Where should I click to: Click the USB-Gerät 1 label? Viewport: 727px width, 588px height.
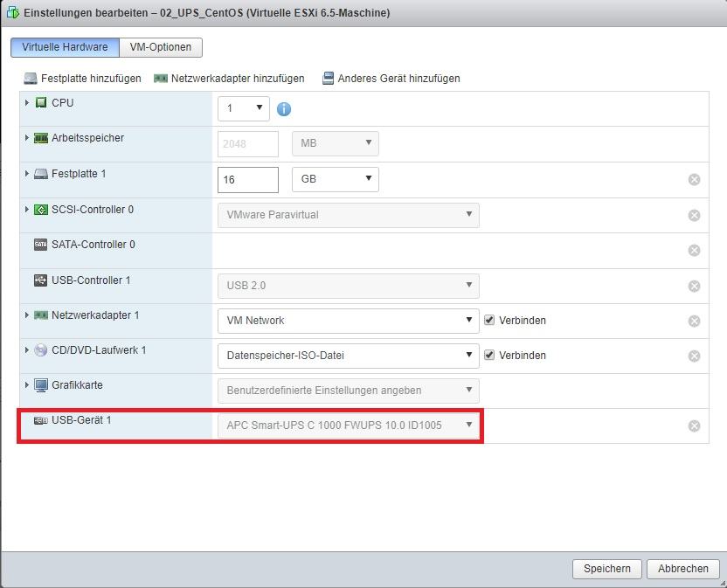(81, 420)
